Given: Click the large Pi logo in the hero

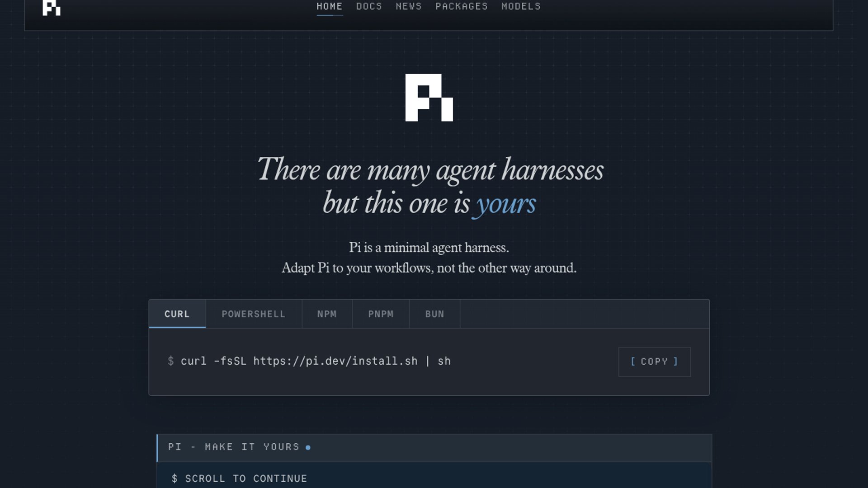Looking at the screenshot, I should click(429, 98).
